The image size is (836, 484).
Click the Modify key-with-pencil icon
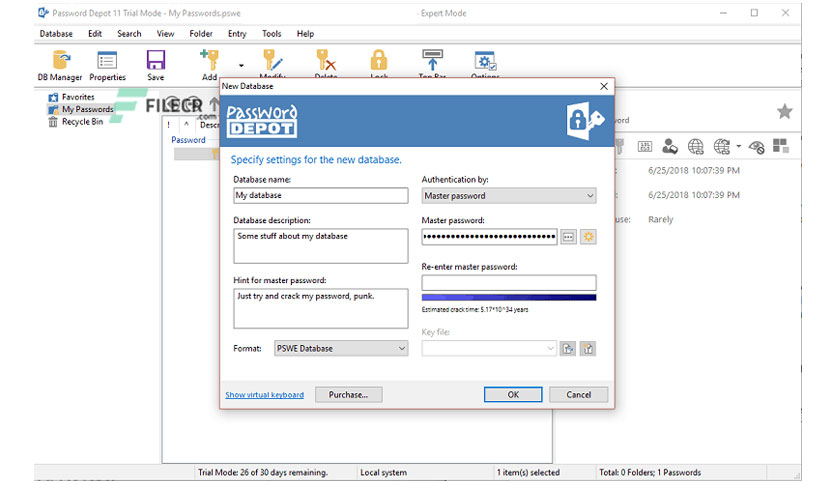click(273, 60)
